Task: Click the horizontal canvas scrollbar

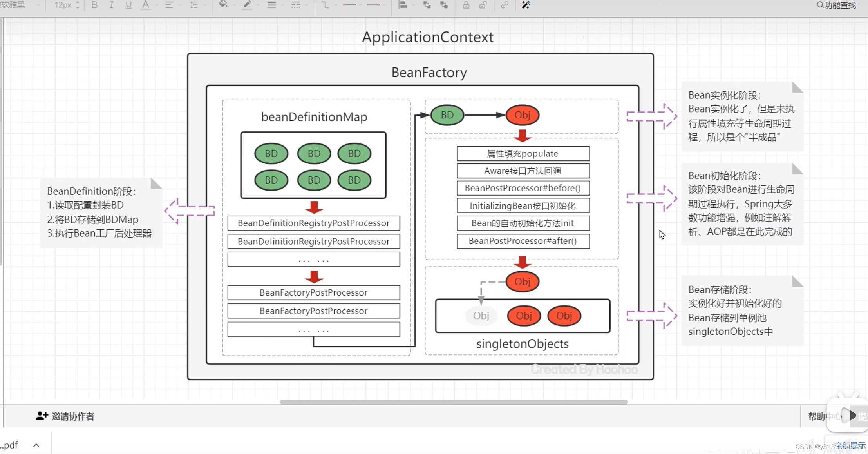Action: coord(454,402)
